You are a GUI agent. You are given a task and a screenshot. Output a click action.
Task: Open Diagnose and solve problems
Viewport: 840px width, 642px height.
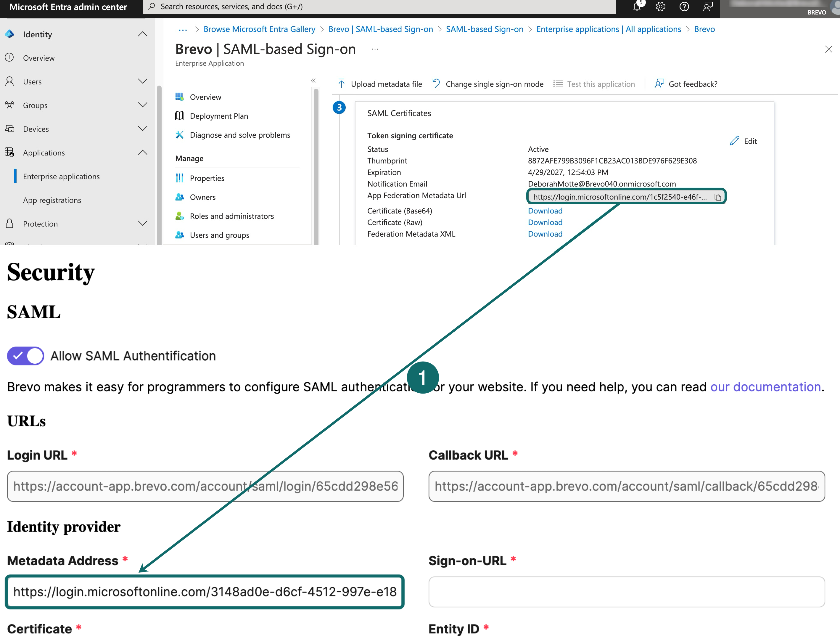coord(240,134)
